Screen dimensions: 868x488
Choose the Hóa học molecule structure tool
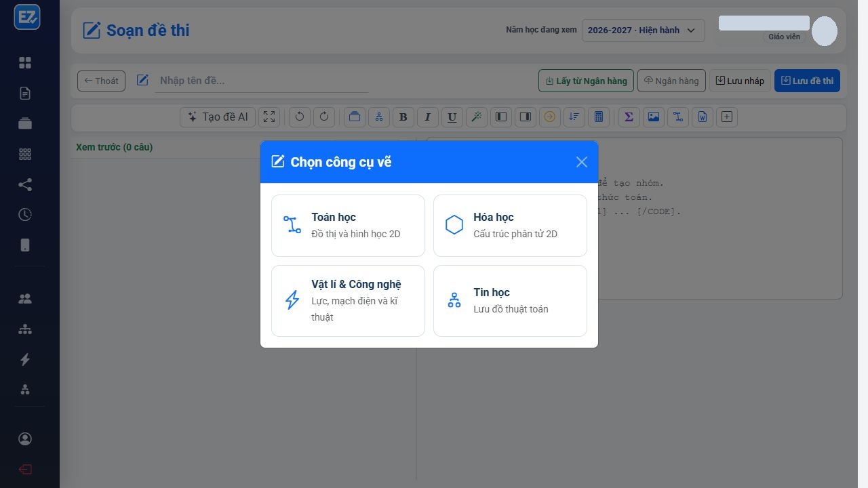tap(510, 226)
